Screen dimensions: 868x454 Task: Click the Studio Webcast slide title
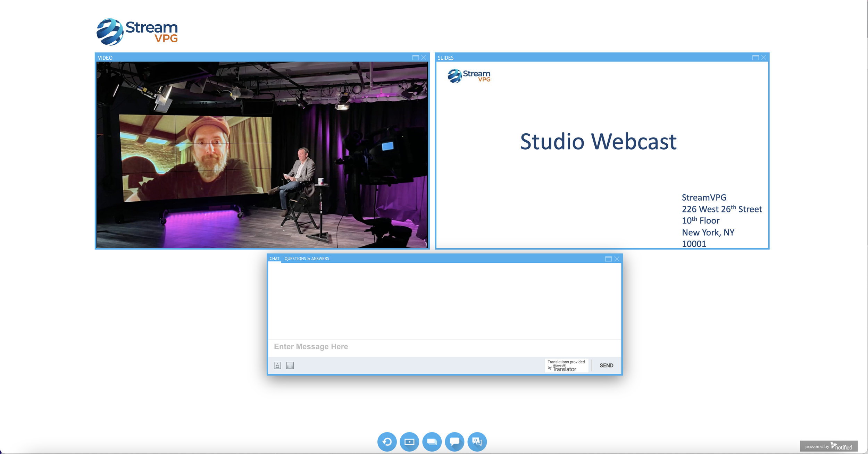click(x=598, y=142)
